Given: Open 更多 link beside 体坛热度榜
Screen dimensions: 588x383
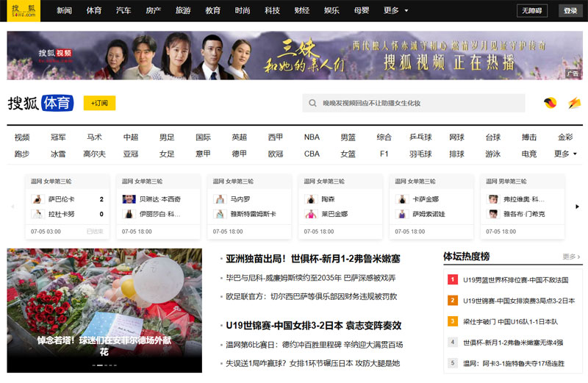Looking at the screenshot, I should pos(571,257).
